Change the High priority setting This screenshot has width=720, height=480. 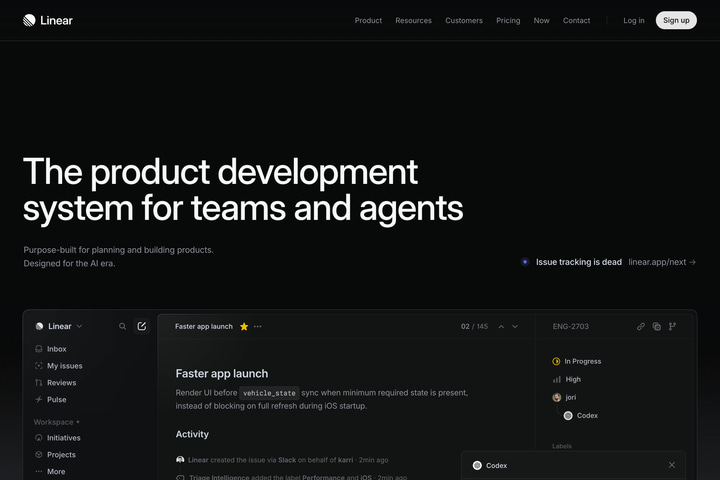coord(567,379)
